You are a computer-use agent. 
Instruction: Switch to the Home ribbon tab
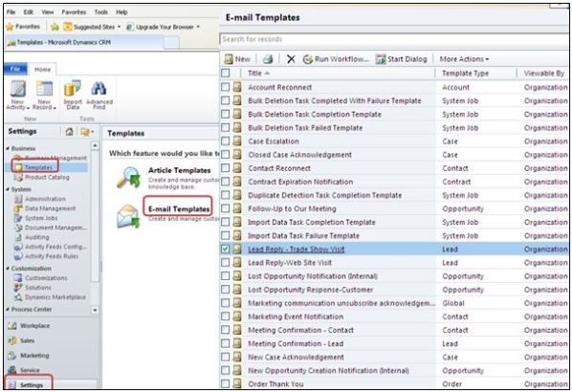pyautogui.click(x=42, y=69)
